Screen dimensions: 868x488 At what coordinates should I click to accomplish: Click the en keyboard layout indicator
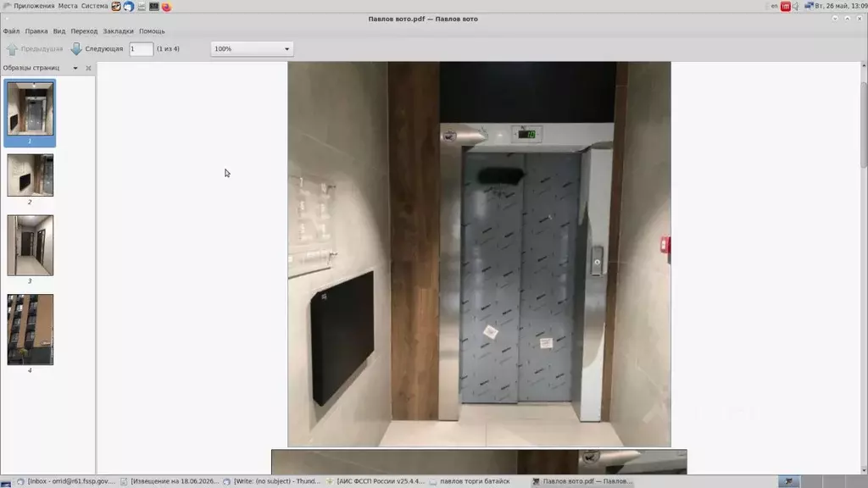pos(774,6)
